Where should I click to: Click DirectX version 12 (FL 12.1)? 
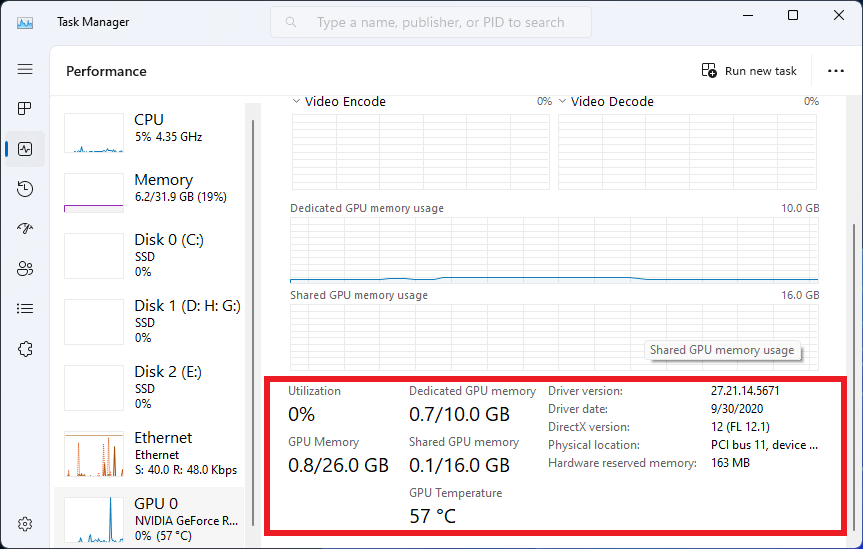pos(740,427)
